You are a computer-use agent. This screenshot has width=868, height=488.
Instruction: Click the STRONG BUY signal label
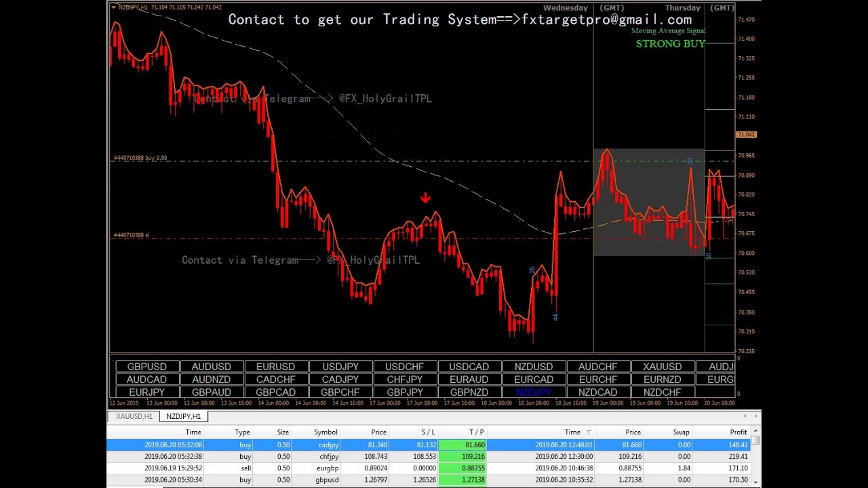tap(670, 43)
